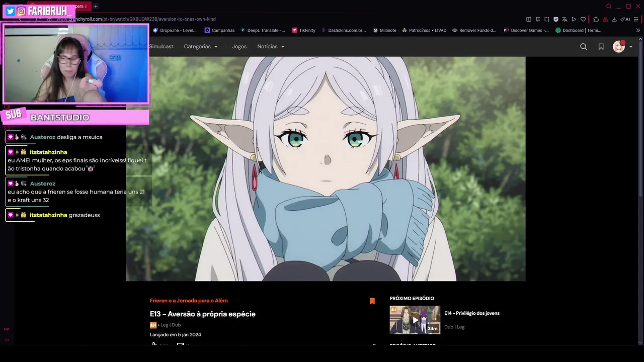Open the downloads icon in toolbar
The width and height of the screenshot is (644, 362).
tap(614, 19)
